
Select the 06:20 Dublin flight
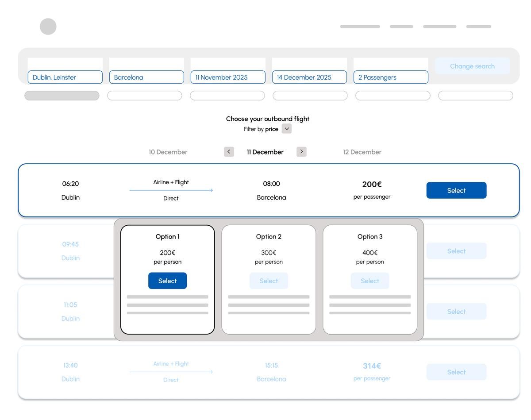coord(456,190)
